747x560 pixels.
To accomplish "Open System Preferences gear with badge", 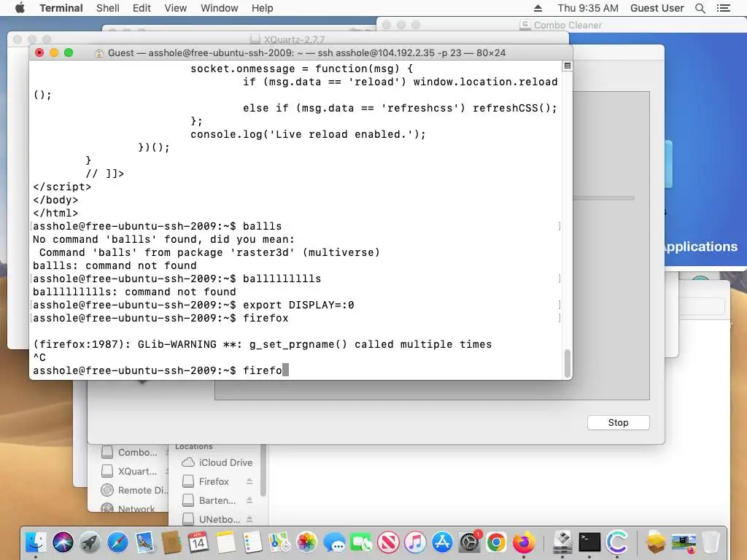I will (470, 542).
